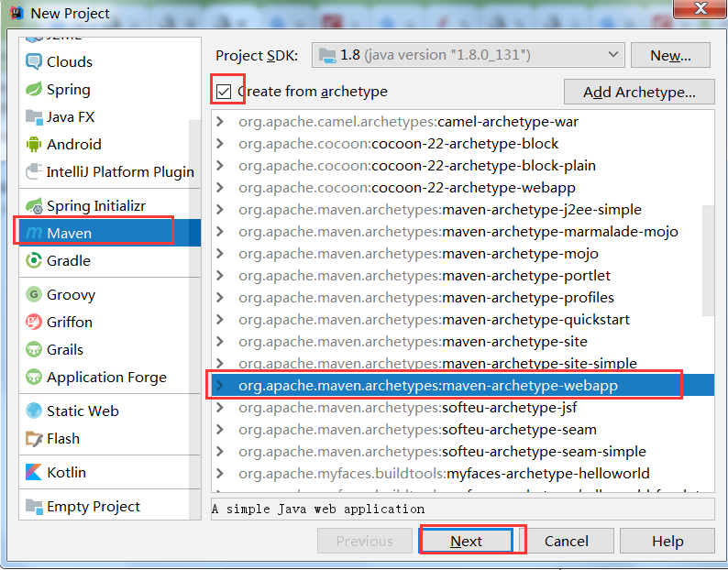Click the Java FX folder icon
The height and width of the screenshot is (570, 728).
[x=33, y=117]
